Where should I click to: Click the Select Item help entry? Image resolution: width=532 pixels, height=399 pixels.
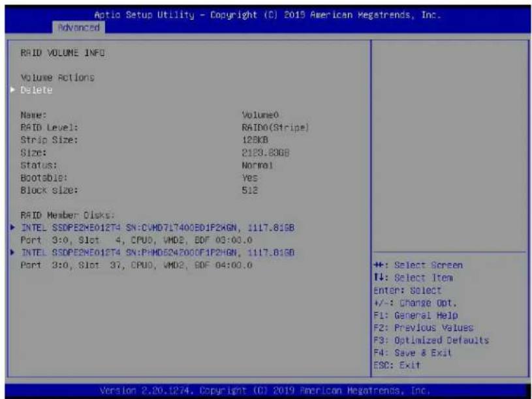pyautogui.click(x=413, y=278)
